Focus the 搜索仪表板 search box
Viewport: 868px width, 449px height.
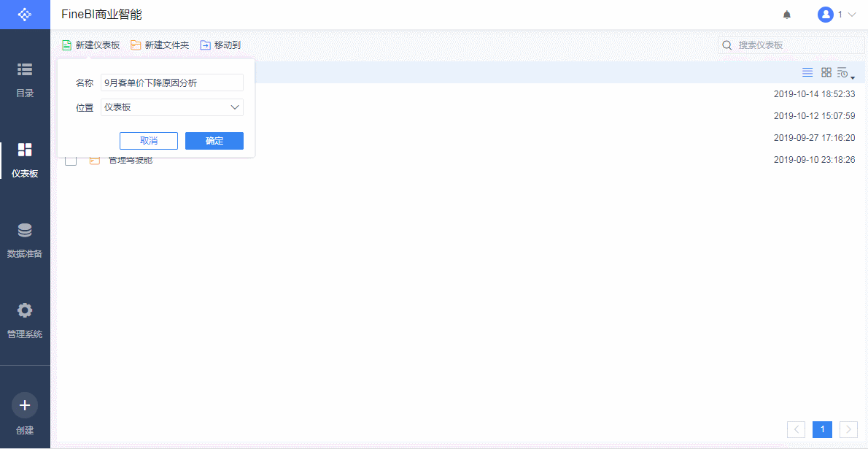pos(795,45)
